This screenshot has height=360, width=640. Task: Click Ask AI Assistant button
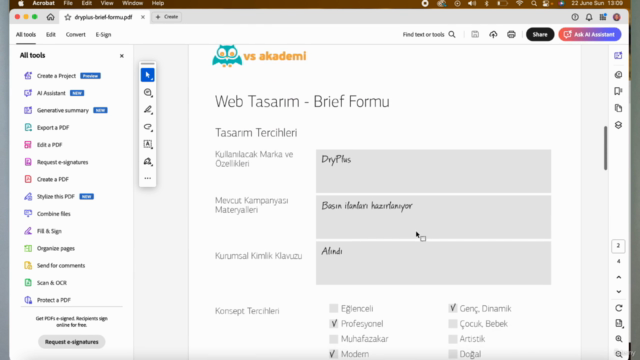(590, 34)
